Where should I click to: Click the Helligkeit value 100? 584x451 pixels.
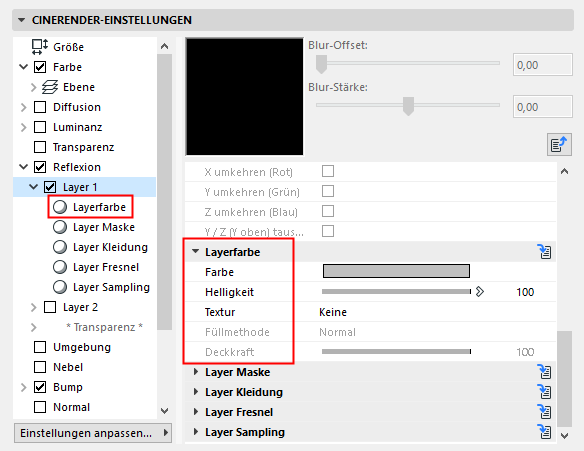[525, 292]
